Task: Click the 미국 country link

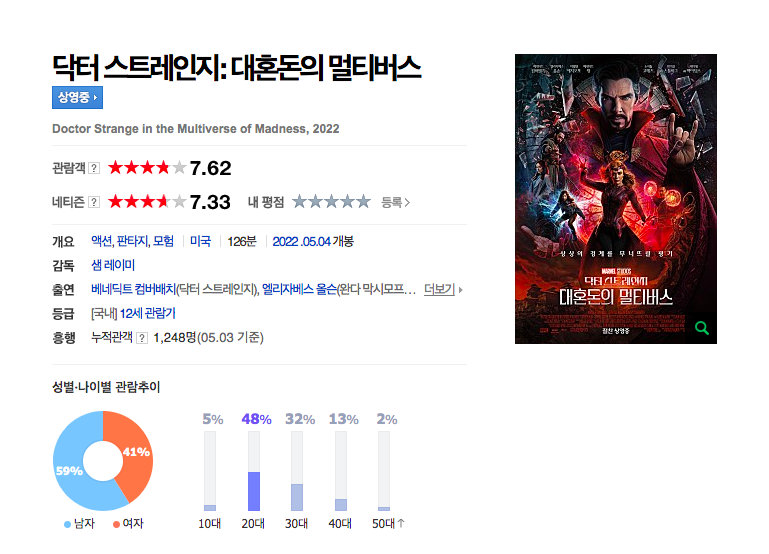Action: tap(200, 241)
